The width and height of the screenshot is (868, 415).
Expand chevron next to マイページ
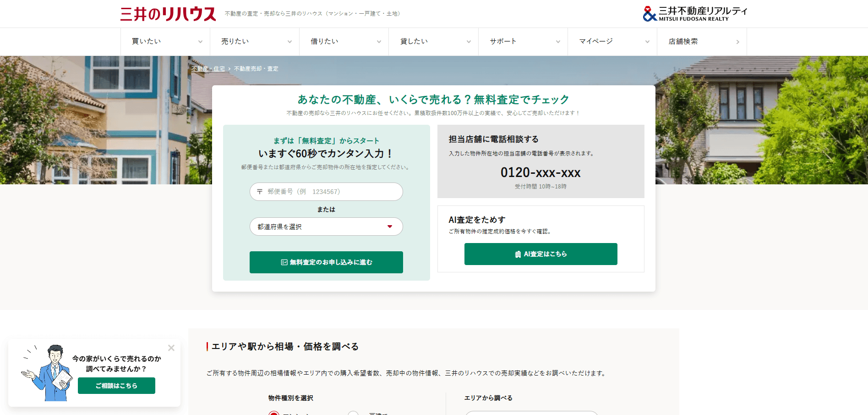pyautogui.click(x=647, y=42)
